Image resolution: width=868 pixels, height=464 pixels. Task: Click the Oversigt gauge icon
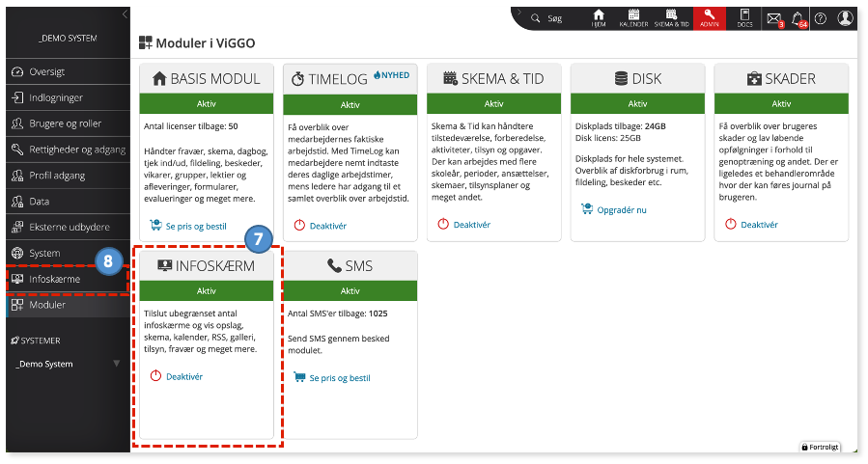pyautogui.click(x=17, y=72)
